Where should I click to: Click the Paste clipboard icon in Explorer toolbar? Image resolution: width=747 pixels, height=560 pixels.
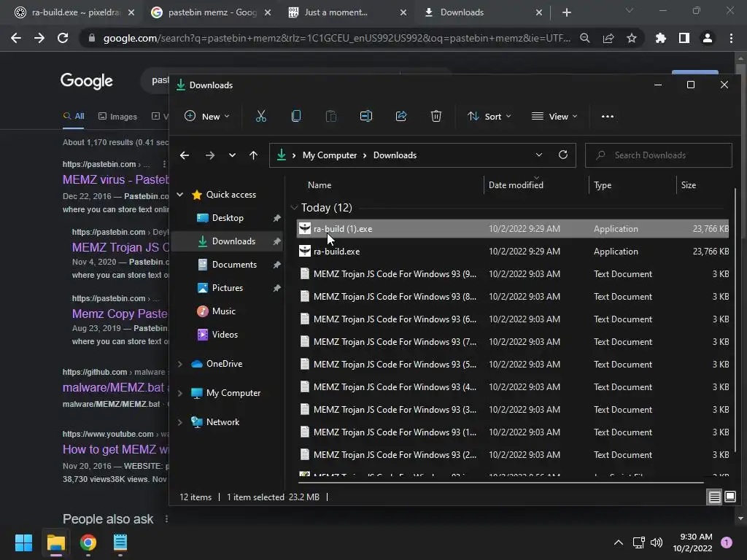tap(331, 116)
